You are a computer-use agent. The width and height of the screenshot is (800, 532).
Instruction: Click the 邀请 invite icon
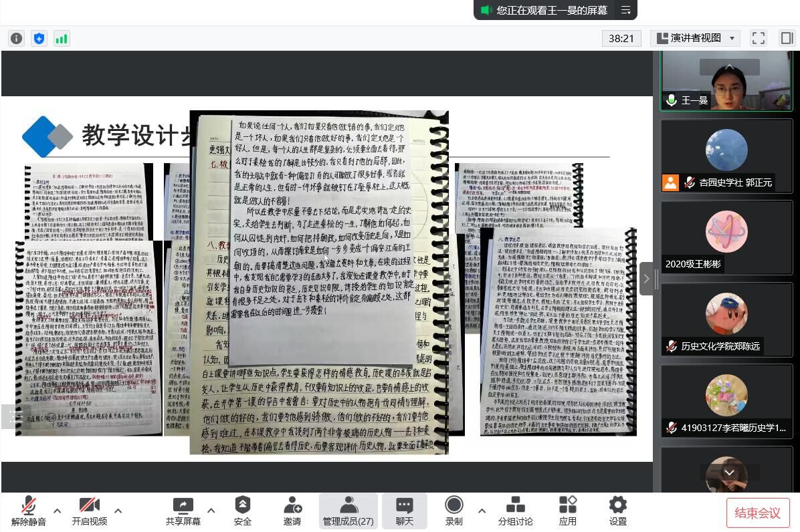[x=292, y=511]
